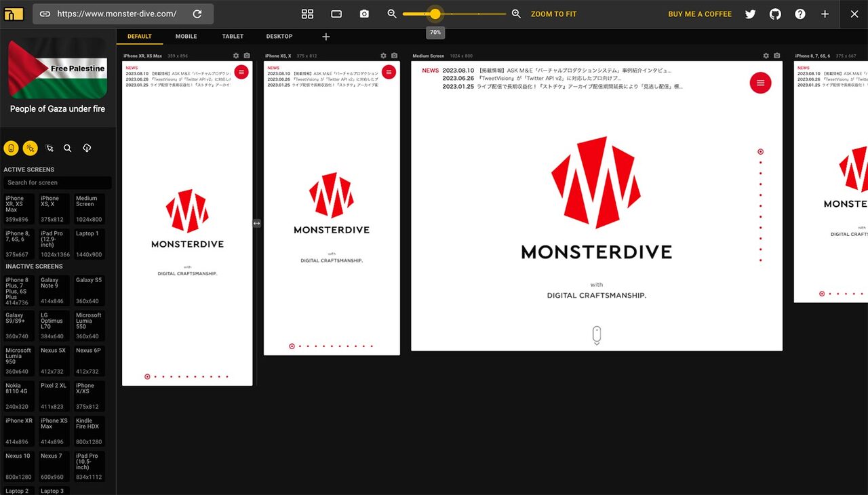The height and width of the screenshot is (495, 868).
Task: Click the iPhone 8, 7, 6S, 6 active tile
Action: pyautogui.click(x=19, y=244)
